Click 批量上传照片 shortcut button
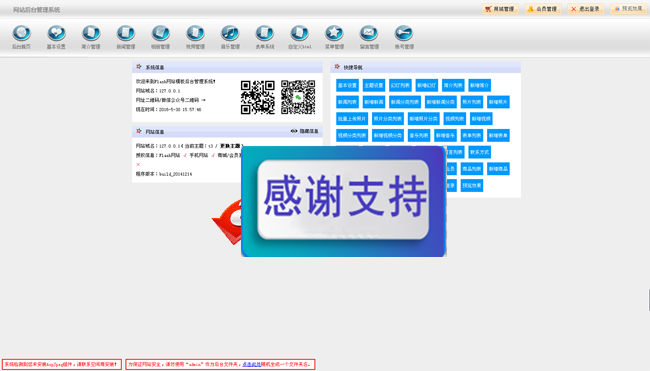The height and width of the screenshot is (371, 650). click(352, 119)
